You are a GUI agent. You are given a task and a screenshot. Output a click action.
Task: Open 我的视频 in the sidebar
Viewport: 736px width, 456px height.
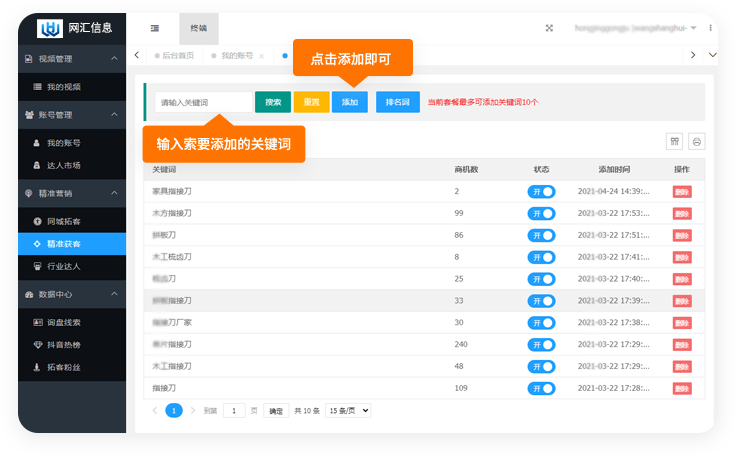coord(64,87)
